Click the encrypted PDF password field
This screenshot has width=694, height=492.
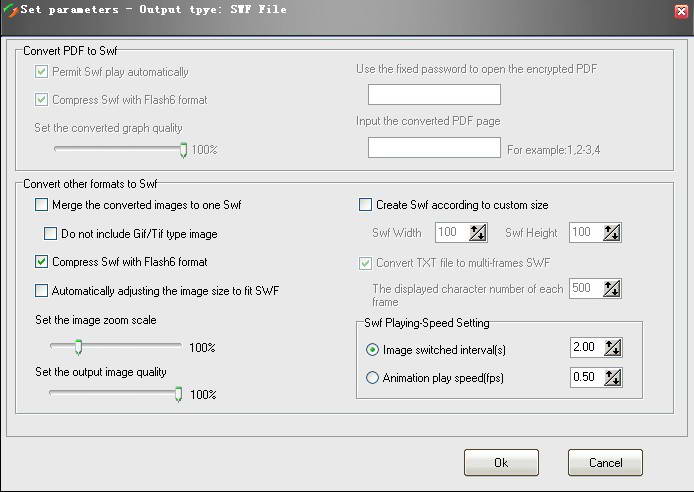(x=434, y=95)
